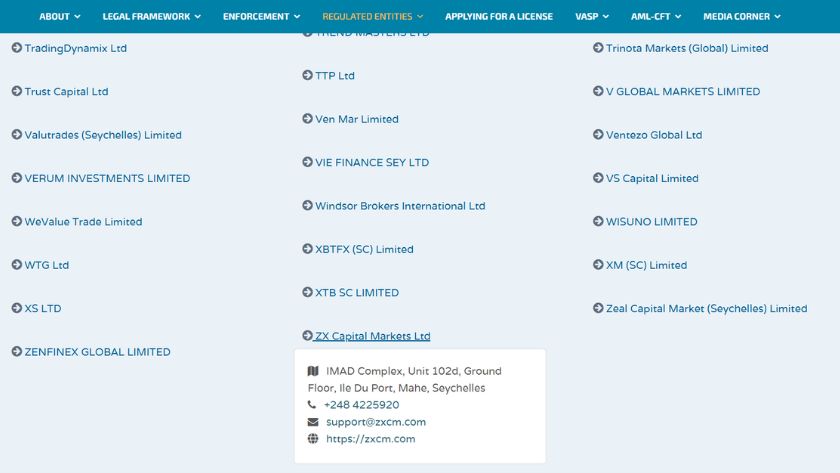Open the Legal Framework dropdown
Viewport: 840px width, 473px height.
(151, 17)
